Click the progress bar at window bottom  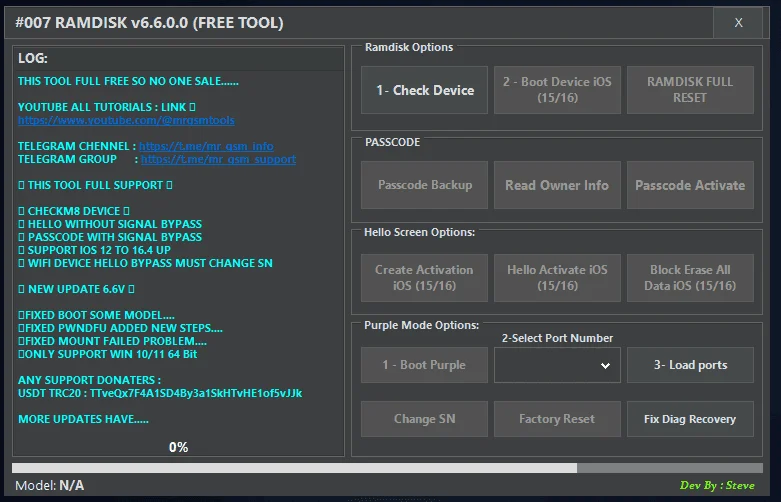(387, 468)
